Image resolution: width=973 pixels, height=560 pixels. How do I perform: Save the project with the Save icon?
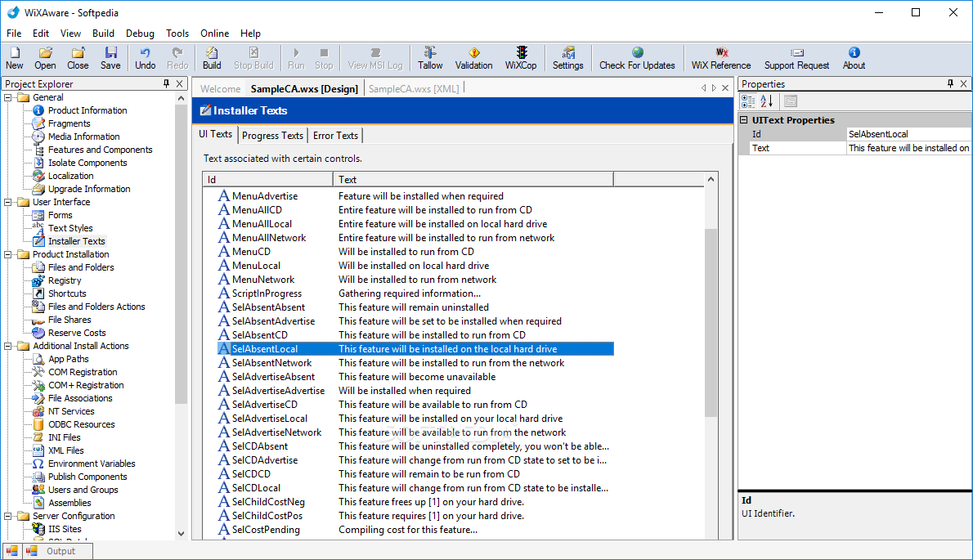110,58
